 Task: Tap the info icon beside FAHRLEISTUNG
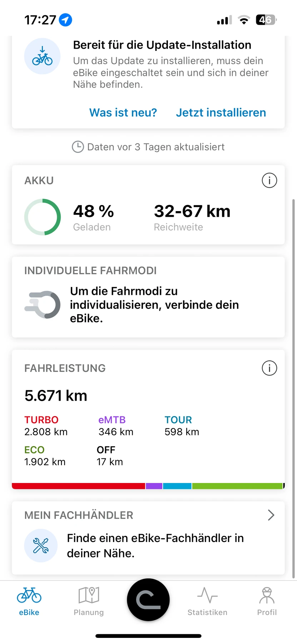[x=269, y=368]
